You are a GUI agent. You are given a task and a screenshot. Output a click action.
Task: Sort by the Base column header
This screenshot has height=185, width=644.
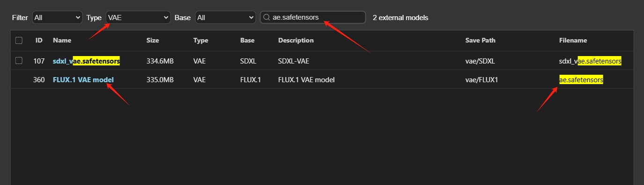[247, 40]
